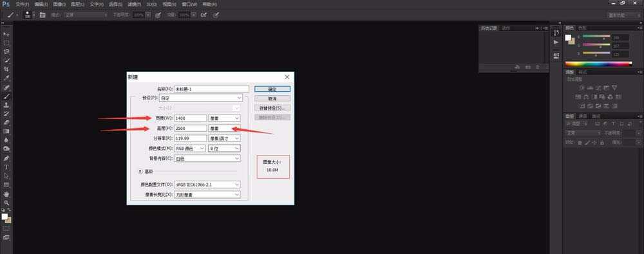Select the Eyedropper tool

coord(6,78)
